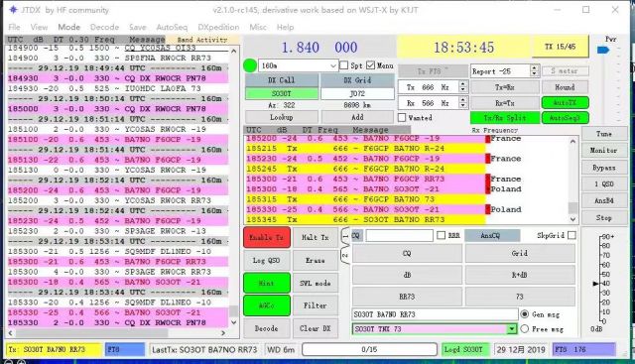The width and height of the screenshot is (635, 364).
Task: Open the DXpedition menu
Action: (x=218, y=27)
